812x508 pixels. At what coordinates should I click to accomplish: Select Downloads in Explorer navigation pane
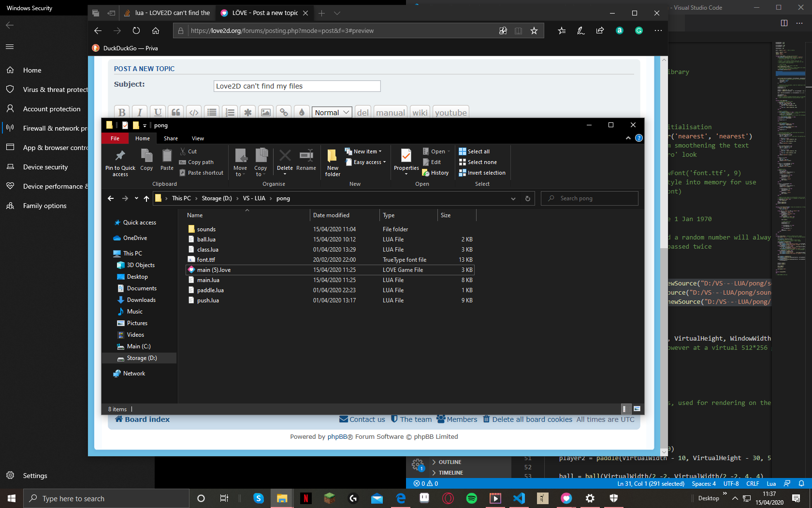click(x=141, y=300)
